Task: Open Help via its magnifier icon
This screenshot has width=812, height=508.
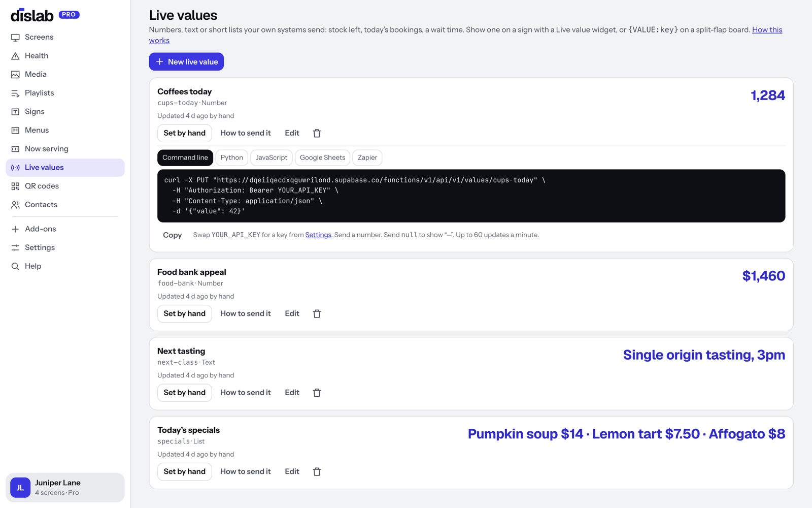Action: pos(15,267)
